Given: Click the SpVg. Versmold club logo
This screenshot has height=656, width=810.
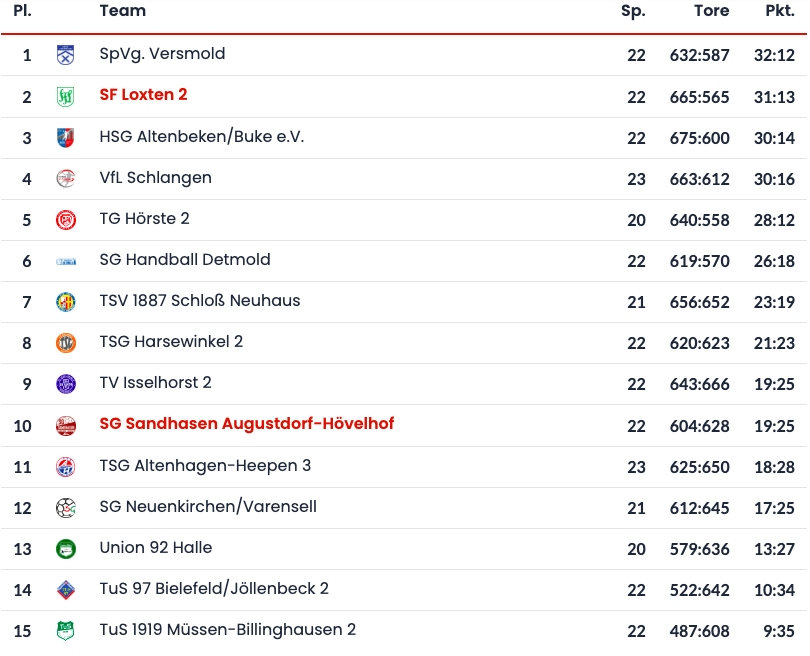Looking at the screenshot, I should (66, 55).
